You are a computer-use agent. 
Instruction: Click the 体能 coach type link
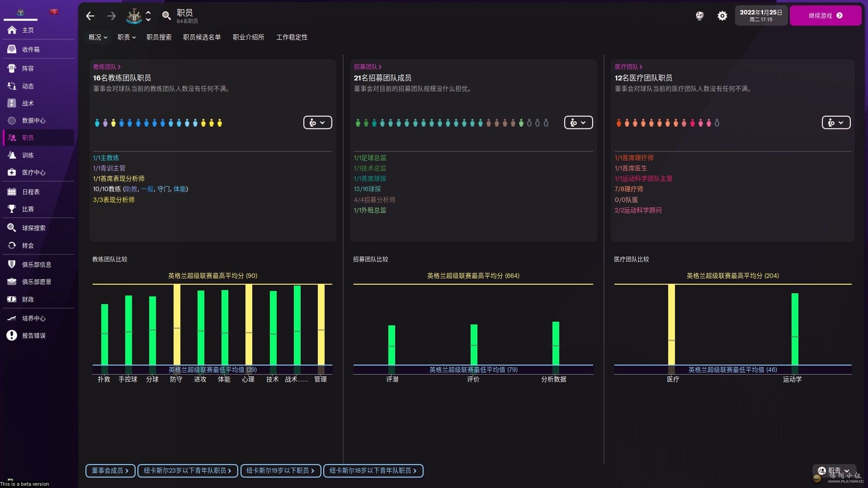(179, 189)
